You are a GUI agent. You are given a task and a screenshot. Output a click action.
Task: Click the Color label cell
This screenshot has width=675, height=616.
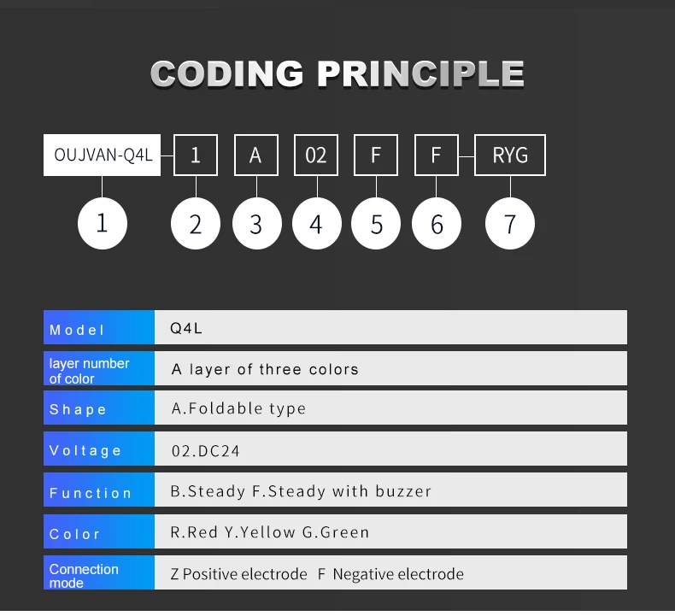coord(99,532)
